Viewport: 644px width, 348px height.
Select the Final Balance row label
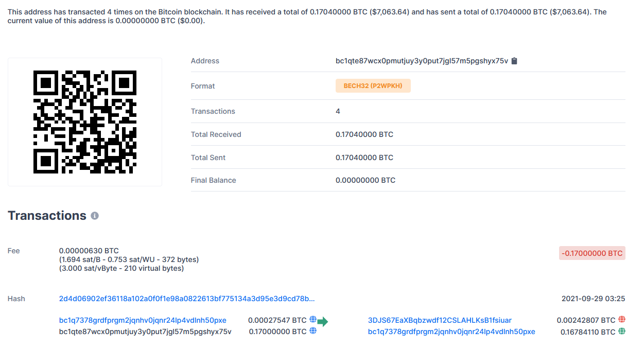[214, 180]
